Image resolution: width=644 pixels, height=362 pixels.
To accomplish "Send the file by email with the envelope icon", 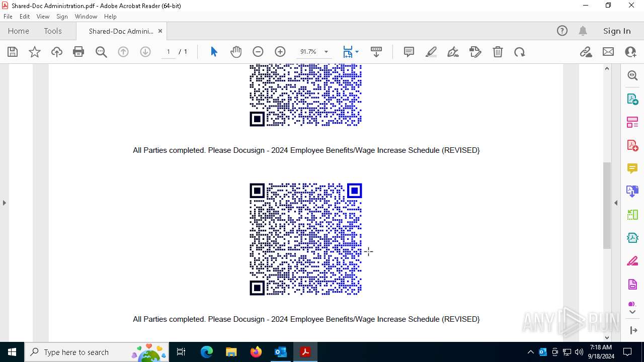I will (x=608, y=52).
